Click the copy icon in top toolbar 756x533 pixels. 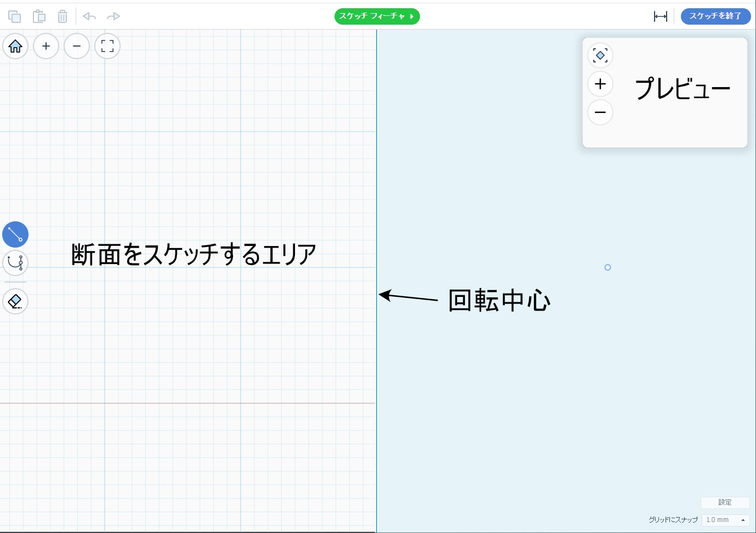click(15, 16)
